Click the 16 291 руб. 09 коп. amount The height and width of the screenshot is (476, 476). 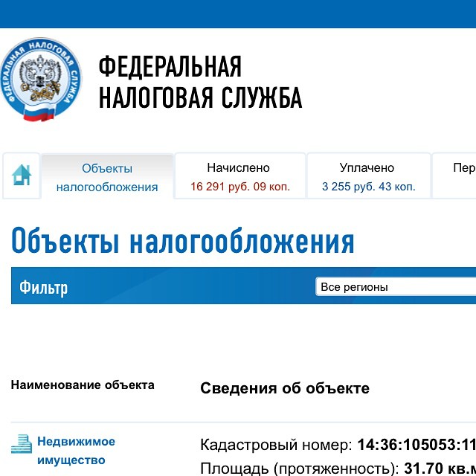(x=240, y=187)
